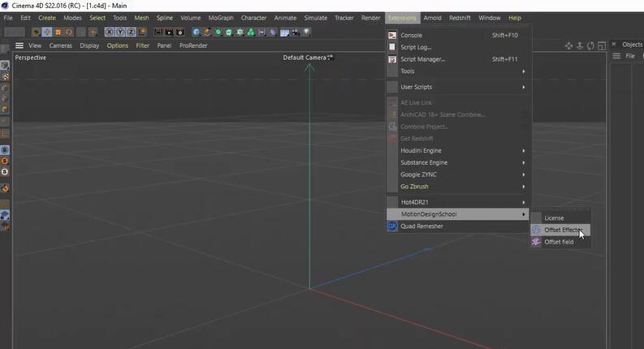Open the Simulate main menu

315,18
